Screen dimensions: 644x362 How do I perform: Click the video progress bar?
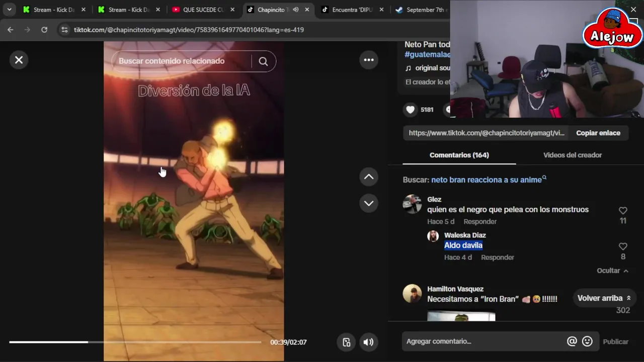135,342
